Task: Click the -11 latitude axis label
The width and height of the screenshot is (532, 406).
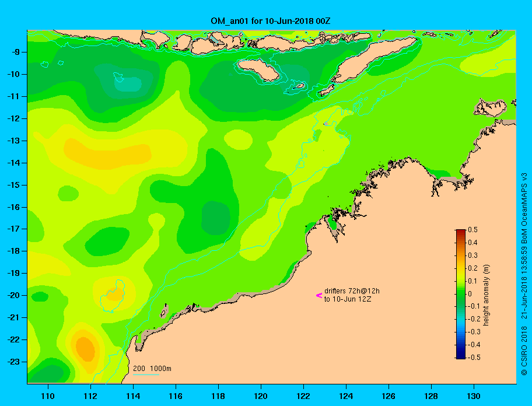Action: [x=13, y=97]
